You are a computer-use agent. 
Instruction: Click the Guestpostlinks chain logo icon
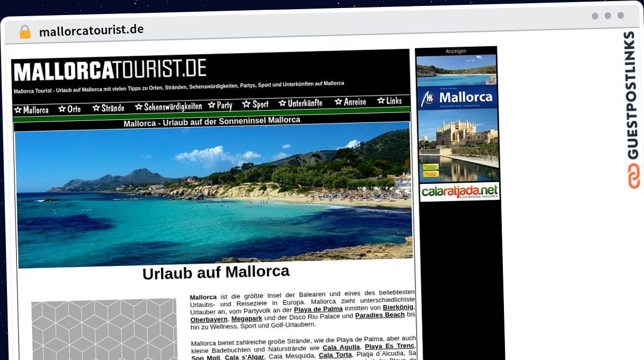coord(634,176)
